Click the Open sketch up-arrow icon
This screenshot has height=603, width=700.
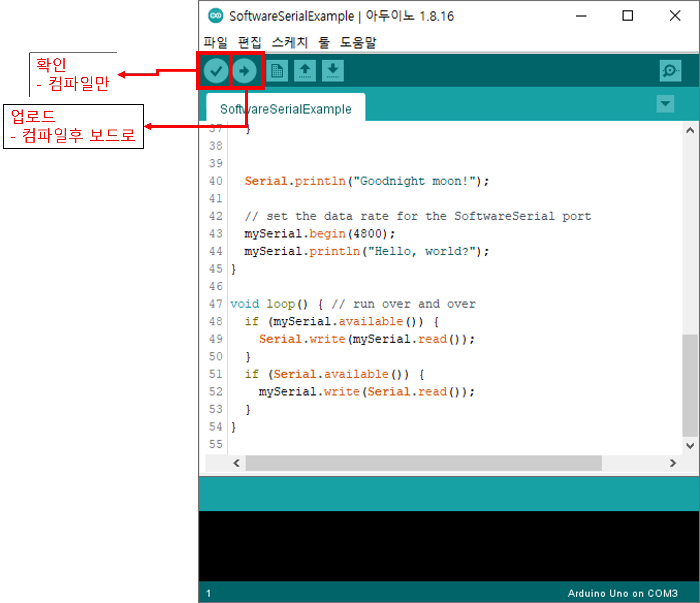(305, 71)
